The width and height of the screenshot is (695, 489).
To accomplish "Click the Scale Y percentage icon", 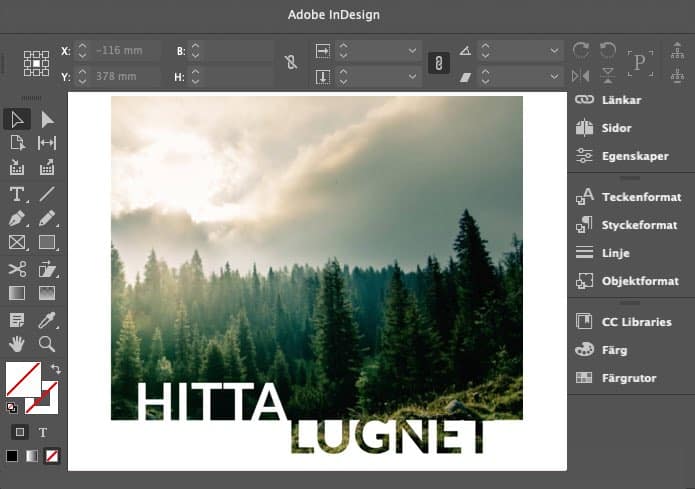I will coord(323,77).
